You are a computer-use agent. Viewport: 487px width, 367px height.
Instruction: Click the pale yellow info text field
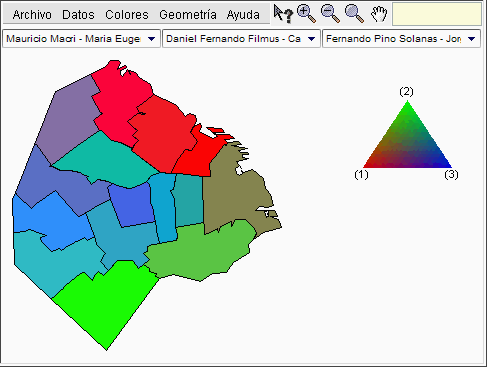click(x=437, y=14)
